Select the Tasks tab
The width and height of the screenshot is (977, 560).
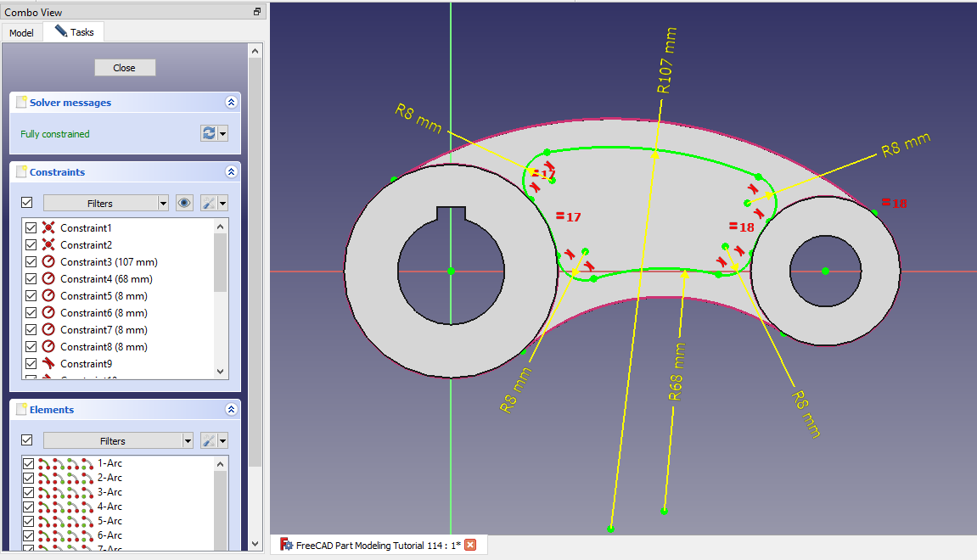(75, 32)
